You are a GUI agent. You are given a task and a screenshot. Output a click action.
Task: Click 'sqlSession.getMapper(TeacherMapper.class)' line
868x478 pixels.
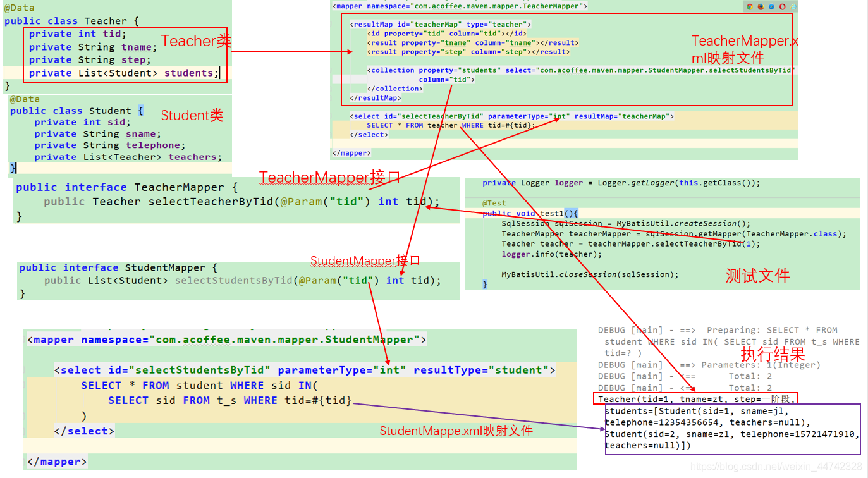[x=674, y=234]
